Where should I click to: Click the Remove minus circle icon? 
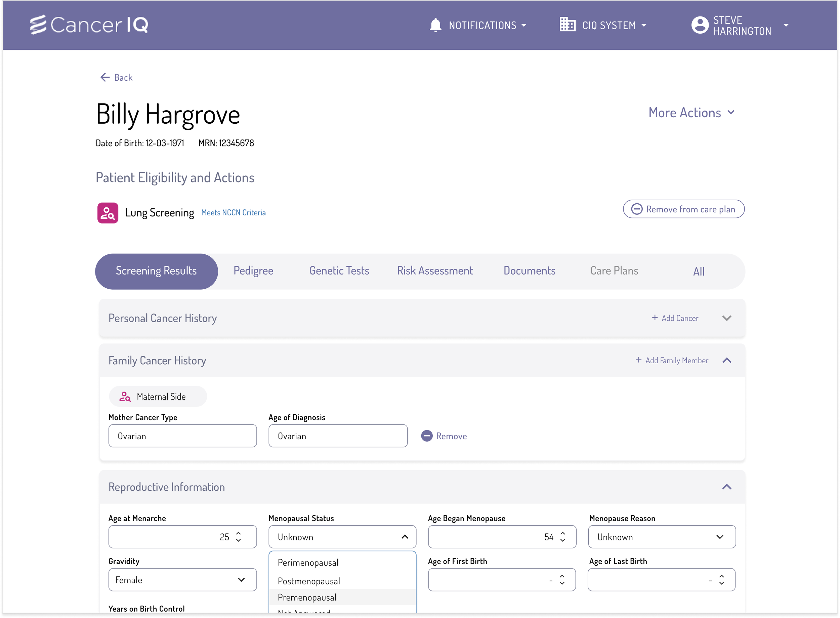pos(426,436)
